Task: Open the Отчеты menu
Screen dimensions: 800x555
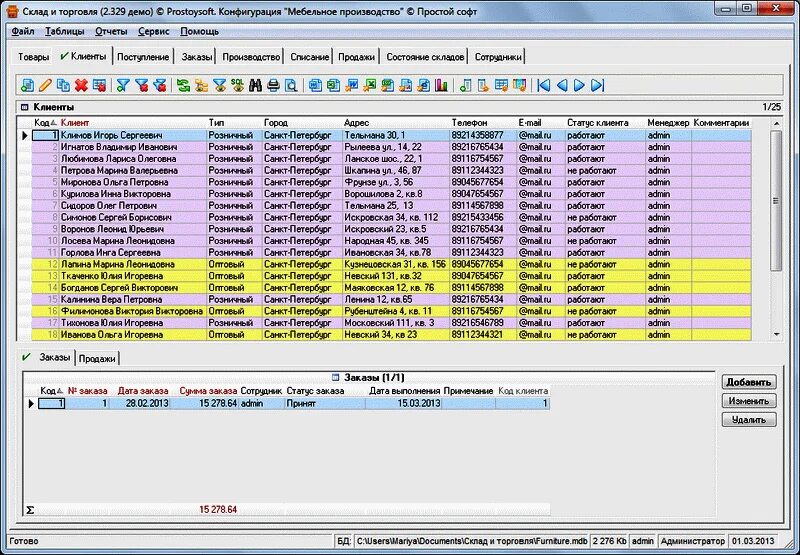Action: point(111,31)
